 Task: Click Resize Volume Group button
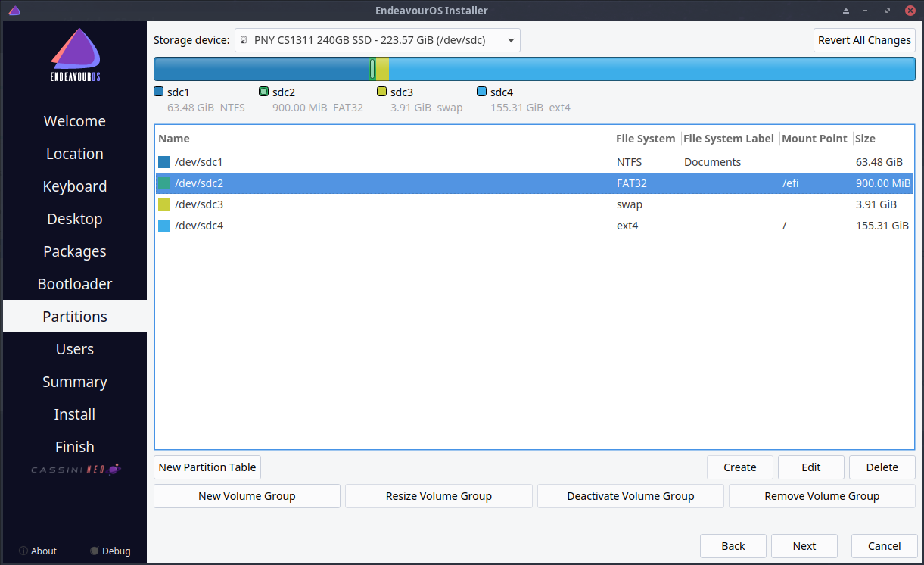click(x=439, y=496)
